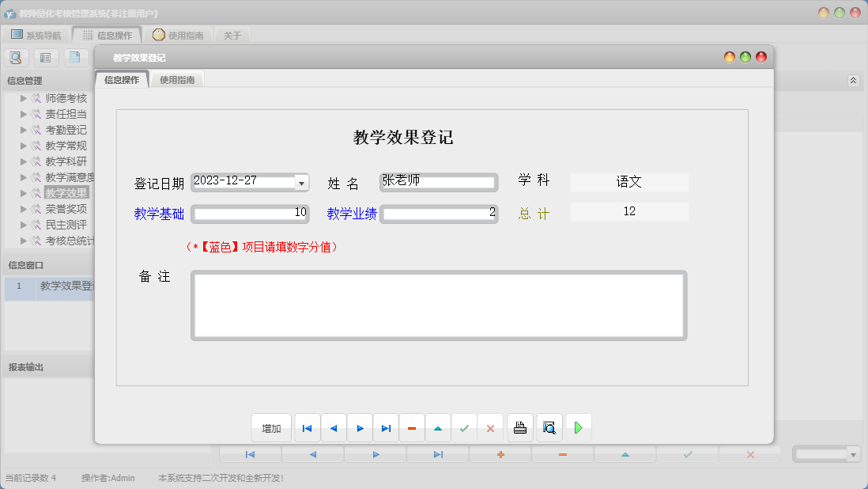Jump to last record navigation icon
The width and height of the screenshot is (868, 489).
point(386,427)
